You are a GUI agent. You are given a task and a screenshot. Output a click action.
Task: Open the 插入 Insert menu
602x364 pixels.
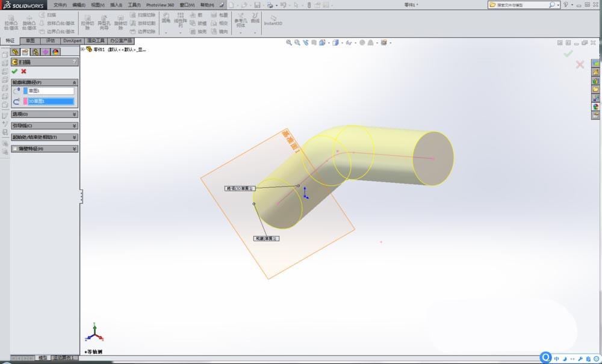point(114,4)
